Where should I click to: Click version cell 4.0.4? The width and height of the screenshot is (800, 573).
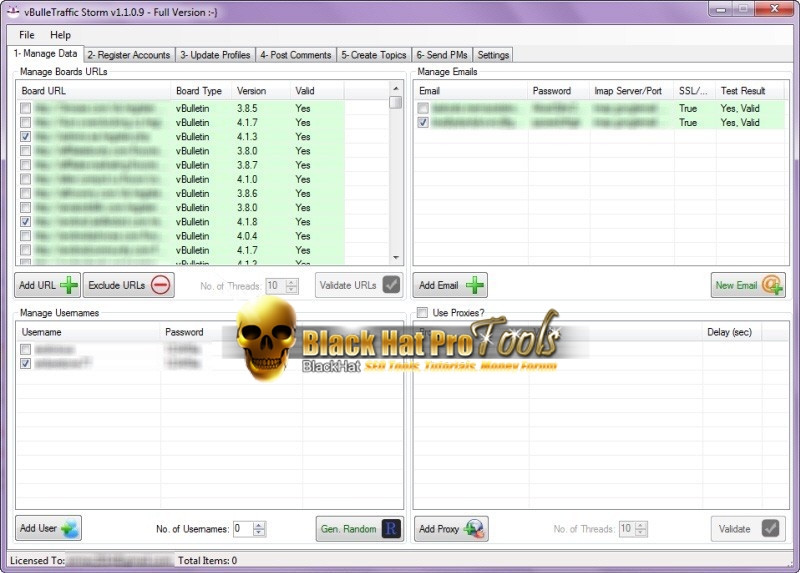click(247, 236)
